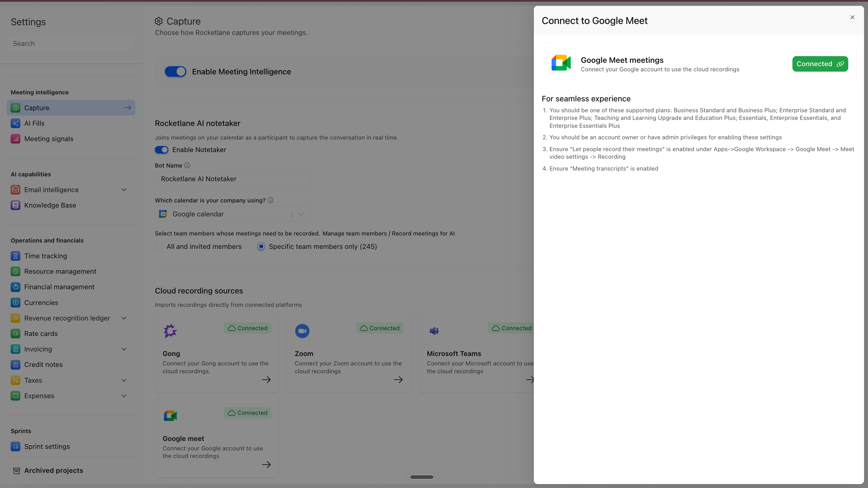Click the Rate cards sidebar icon

15,334
